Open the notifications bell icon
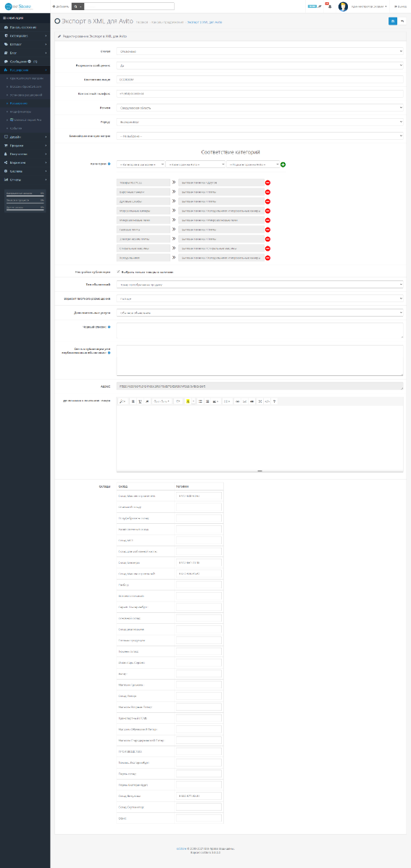 pyautogui.click(x=330, y=7)
